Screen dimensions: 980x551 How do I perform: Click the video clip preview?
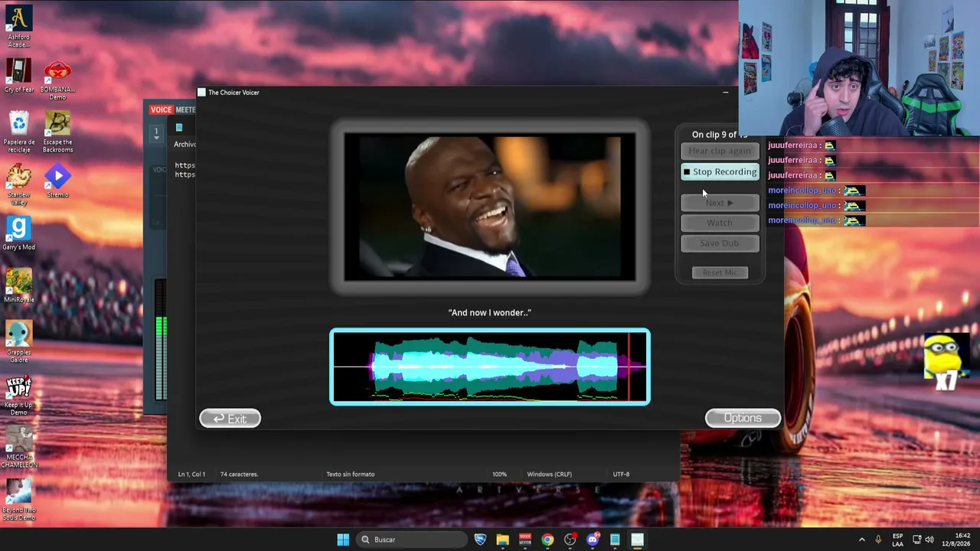[489, 207]
